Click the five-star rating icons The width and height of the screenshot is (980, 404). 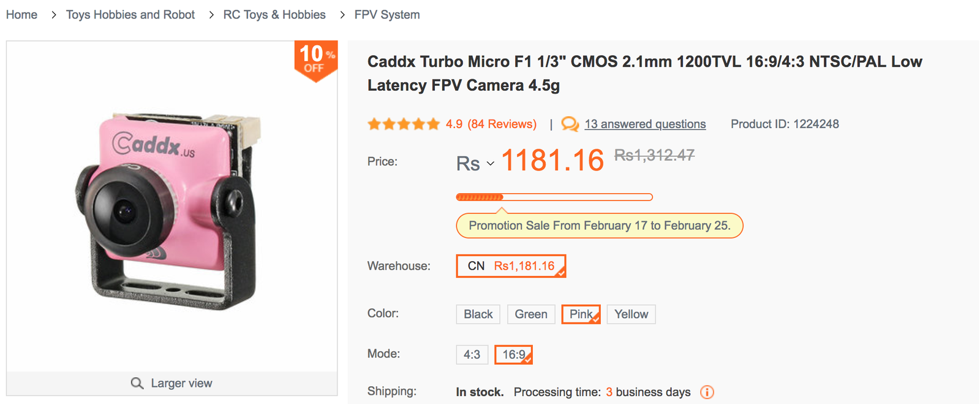tap(404, 124)
